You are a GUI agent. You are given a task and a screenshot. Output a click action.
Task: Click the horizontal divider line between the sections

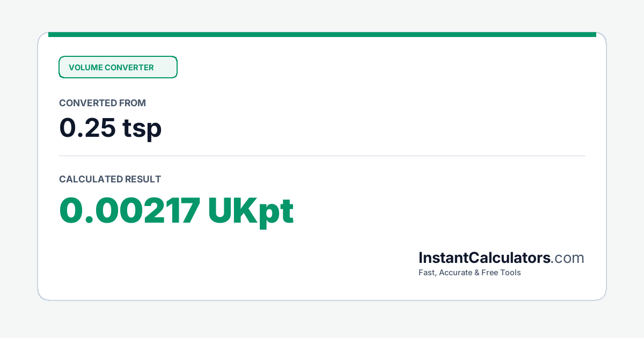coord(322,156)
